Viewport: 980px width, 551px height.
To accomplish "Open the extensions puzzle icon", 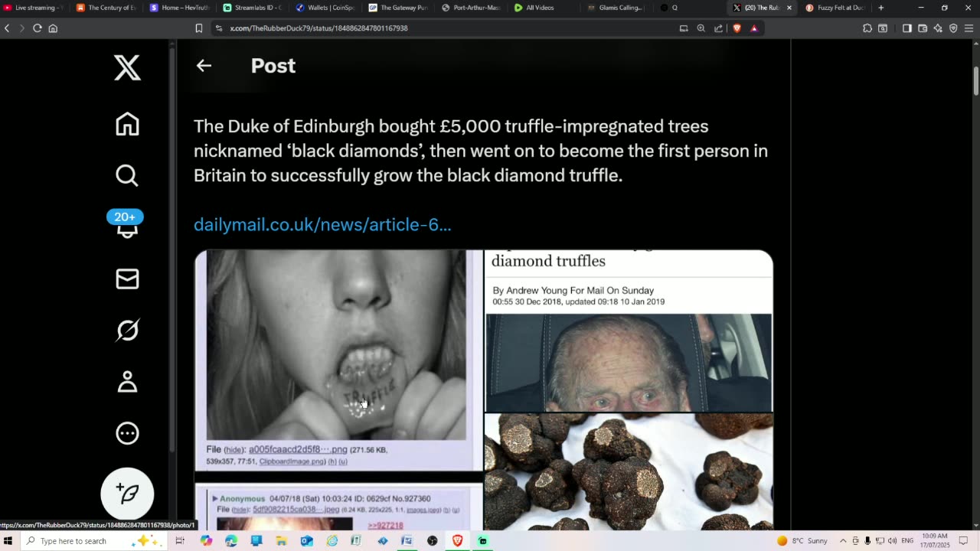I will tap(867, 28).
